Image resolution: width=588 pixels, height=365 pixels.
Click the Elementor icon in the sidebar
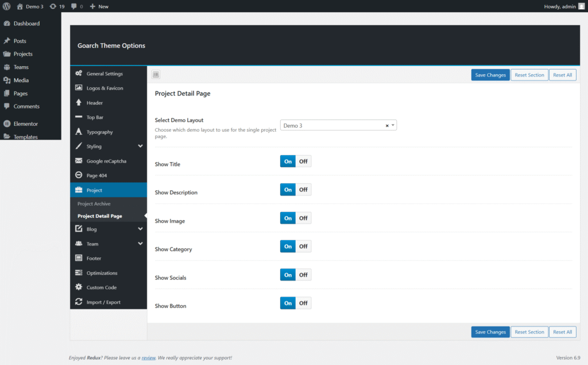7,124
